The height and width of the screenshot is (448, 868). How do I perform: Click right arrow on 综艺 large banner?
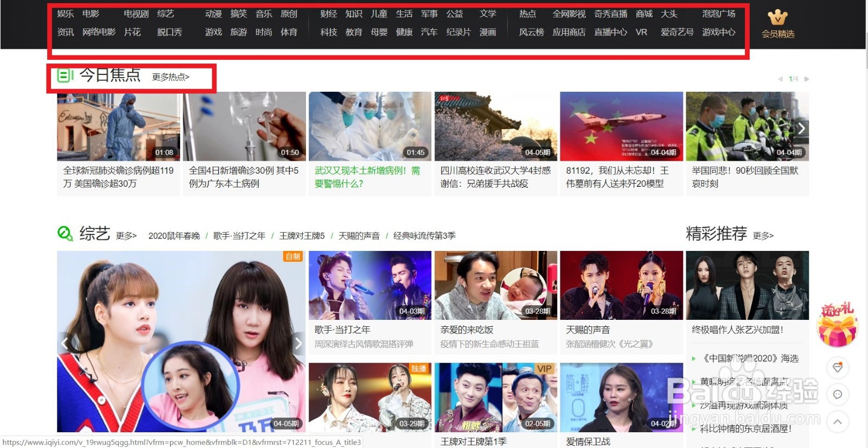click(x=298, y=343)
